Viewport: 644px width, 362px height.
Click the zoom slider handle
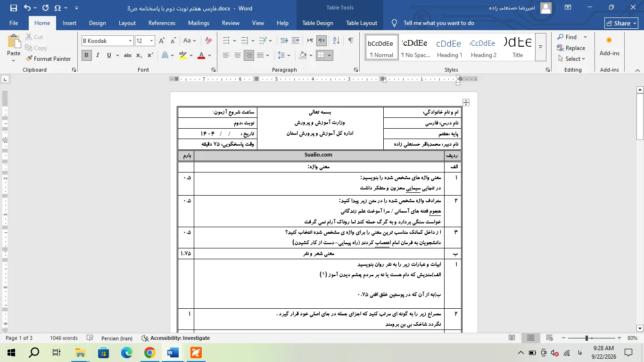point(586,338)
